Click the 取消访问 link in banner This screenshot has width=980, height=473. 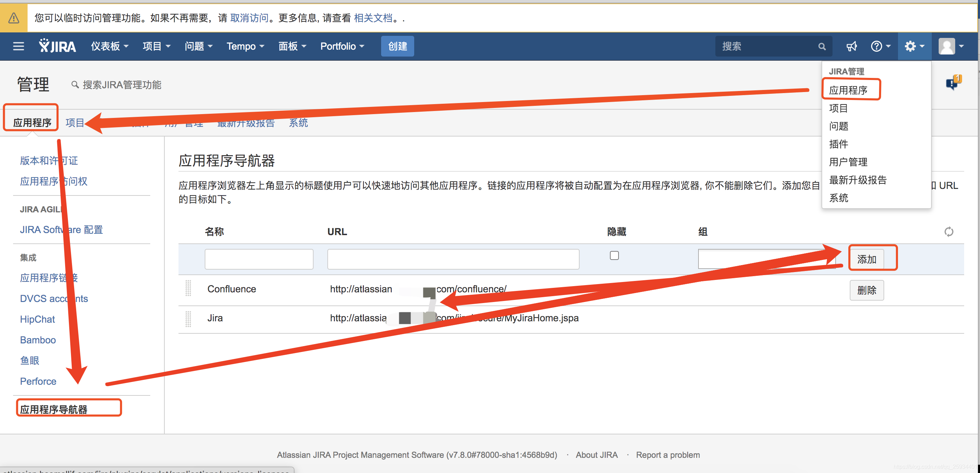pos(249,18)
